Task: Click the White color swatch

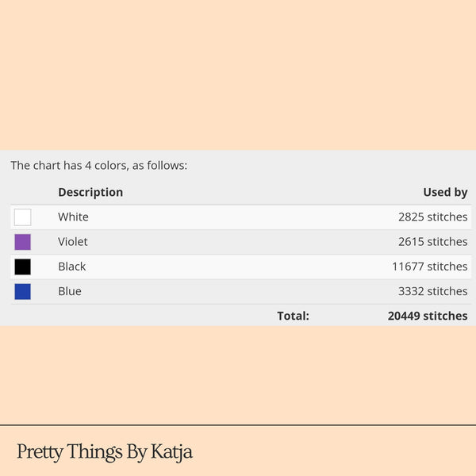Action: 22,217
